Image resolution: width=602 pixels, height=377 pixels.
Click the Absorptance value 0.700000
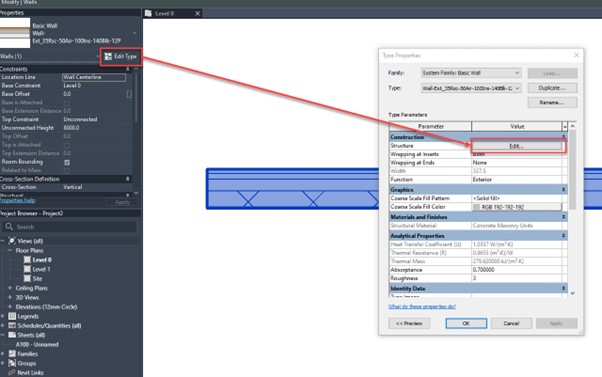click(516, 270)
